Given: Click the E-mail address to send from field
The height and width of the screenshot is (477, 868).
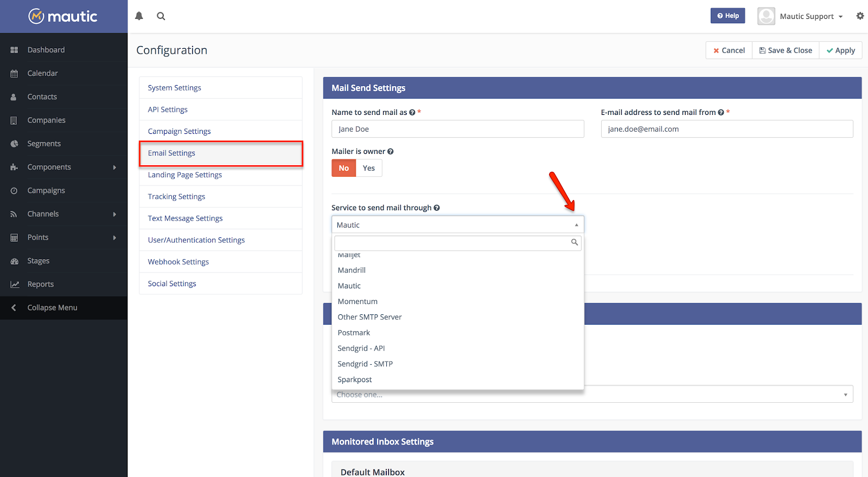Looking at the screenshot, I should pos(727,129).
